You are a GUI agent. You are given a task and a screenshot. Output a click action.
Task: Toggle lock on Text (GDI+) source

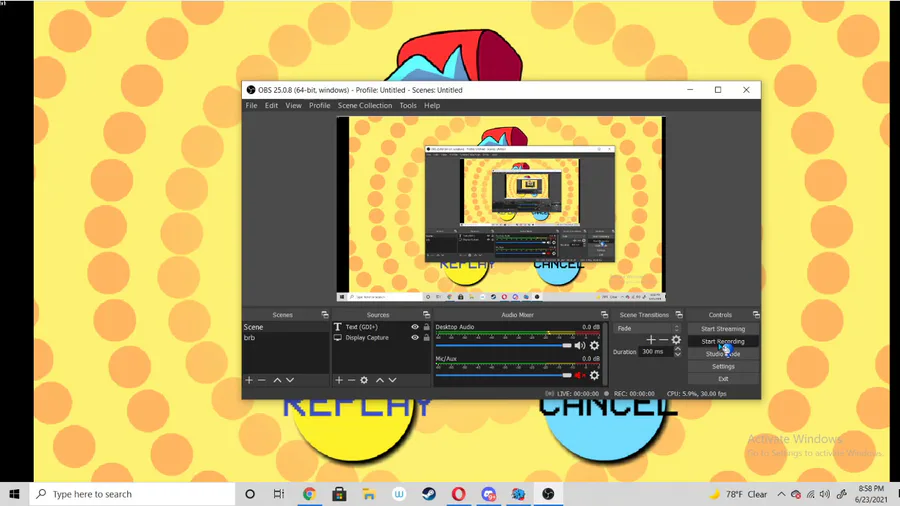[426, 327]
